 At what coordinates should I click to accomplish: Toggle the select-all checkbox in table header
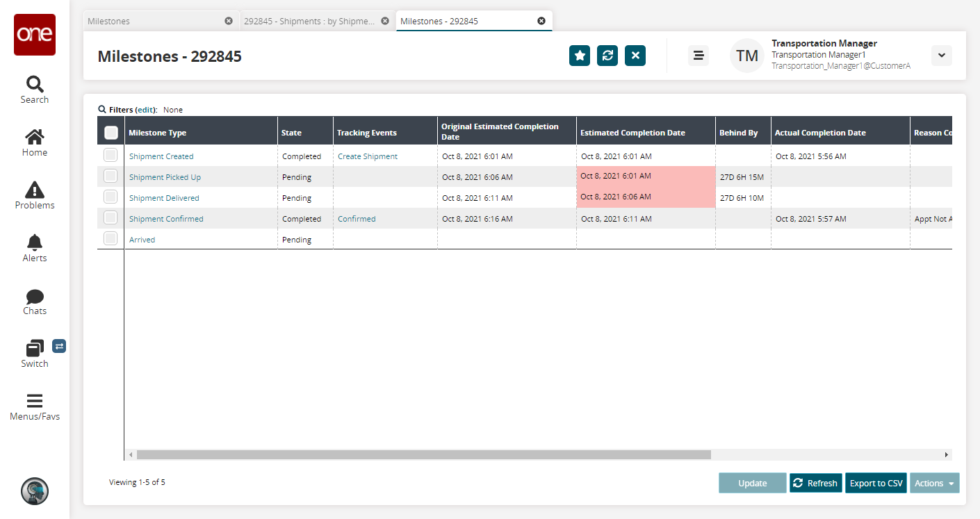pos(111,133)
